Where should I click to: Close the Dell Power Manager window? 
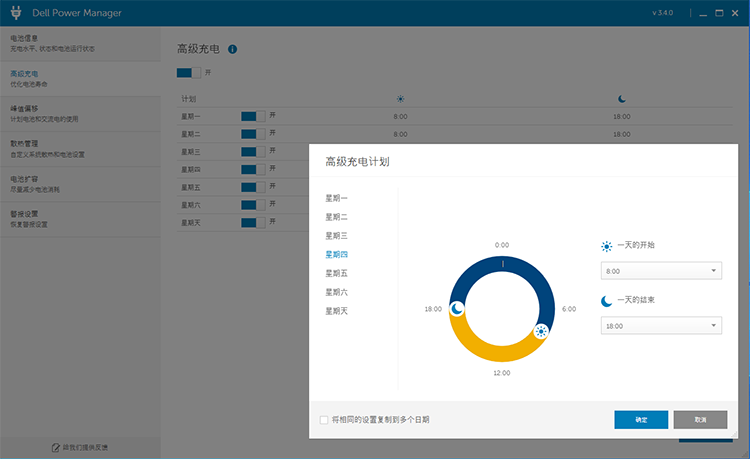(x=735, y=13)
